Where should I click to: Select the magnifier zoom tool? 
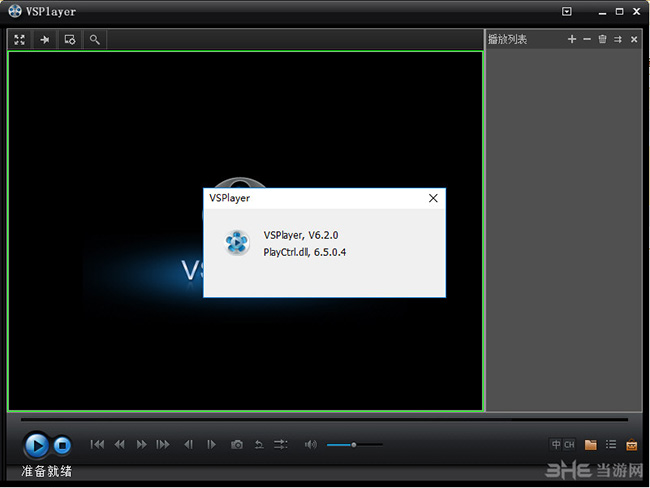click(95, 39)
